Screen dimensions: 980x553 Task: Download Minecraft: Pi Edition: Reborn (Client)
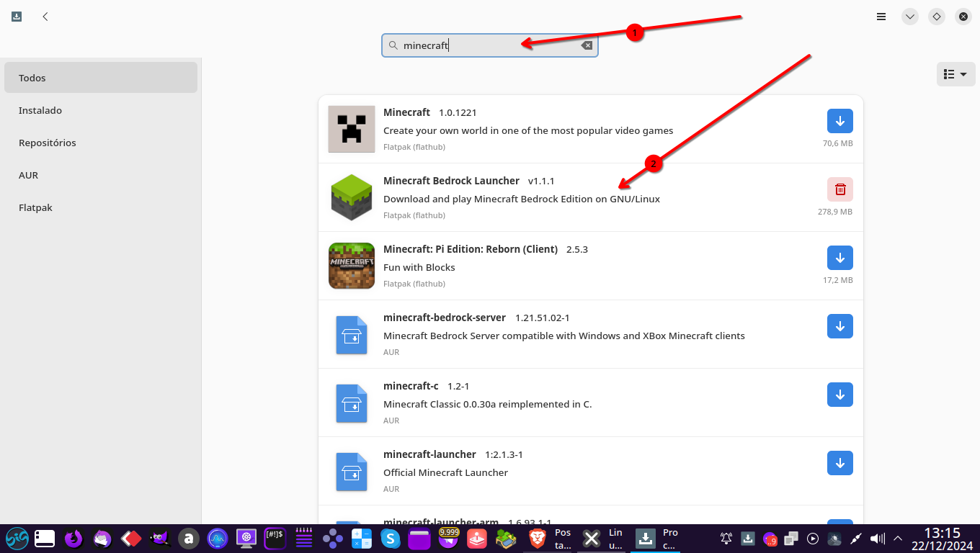tap(840, 258)
